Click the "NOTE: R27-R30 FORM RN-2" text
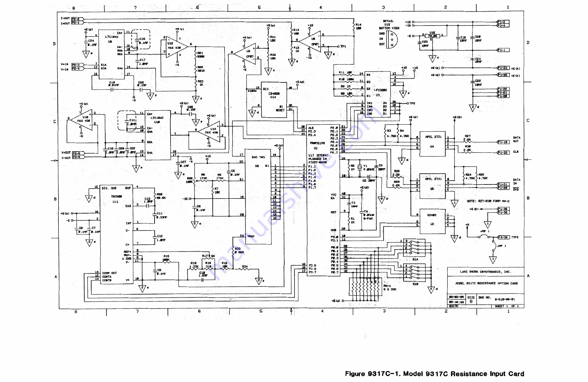Image resolution: width=588 pixels, height=382 pixels. click(x=488, y=201)
